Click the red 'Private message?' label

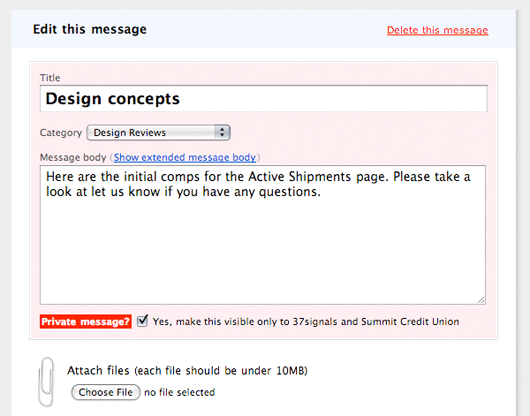pyautogui.click(x=86, y=321)
